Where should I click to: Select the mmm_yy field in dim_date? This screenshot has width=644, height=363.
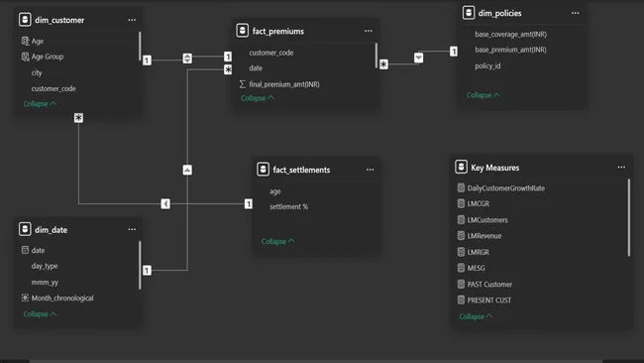[45, 282]
